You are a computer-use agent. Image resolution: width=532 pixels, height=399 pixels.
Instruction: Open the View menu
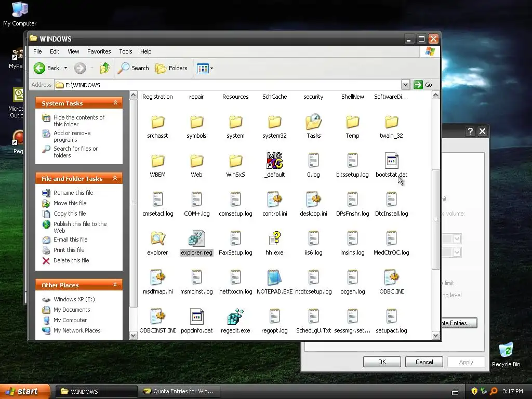(x=73, y=51)
